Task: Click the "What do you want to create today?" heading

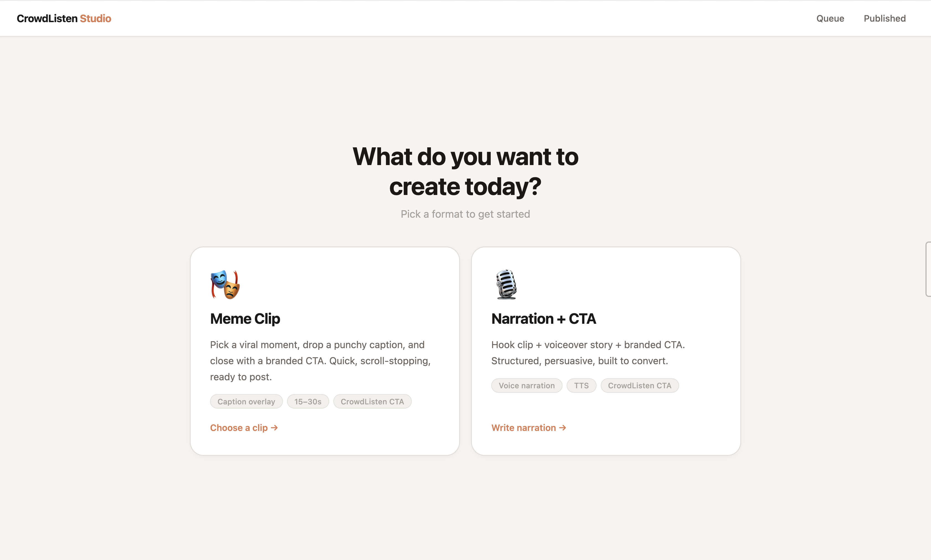Action: point(465,172)
